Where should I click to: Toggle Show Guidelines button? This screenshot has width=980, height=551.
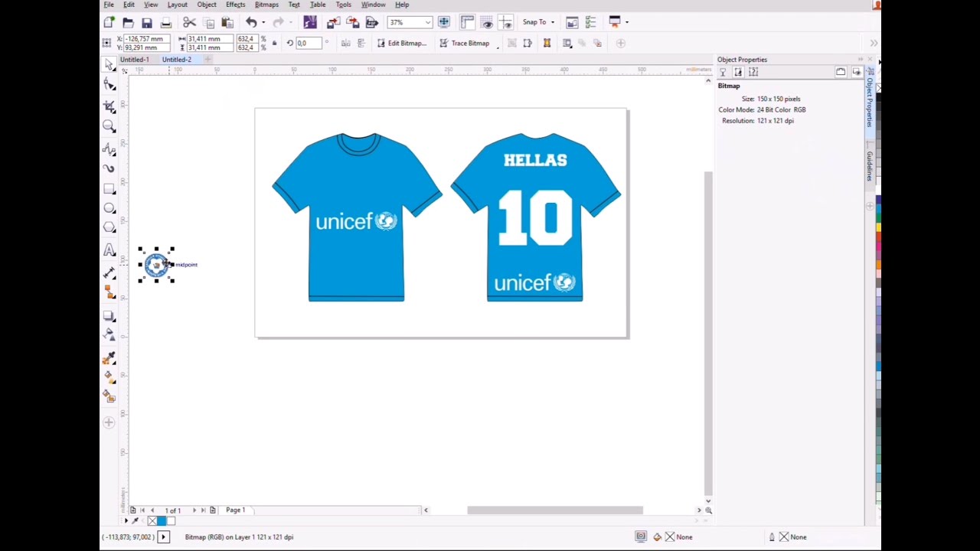(506, 22)
